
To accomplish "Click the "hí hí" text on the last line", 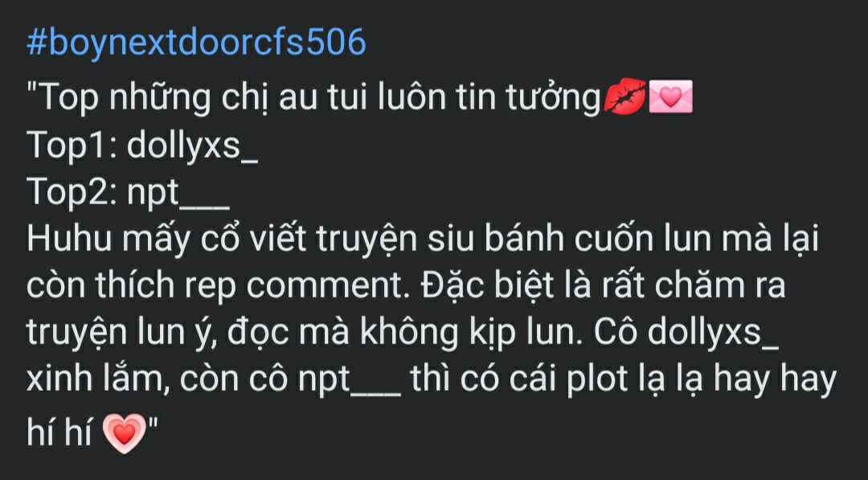I will 59,431.
